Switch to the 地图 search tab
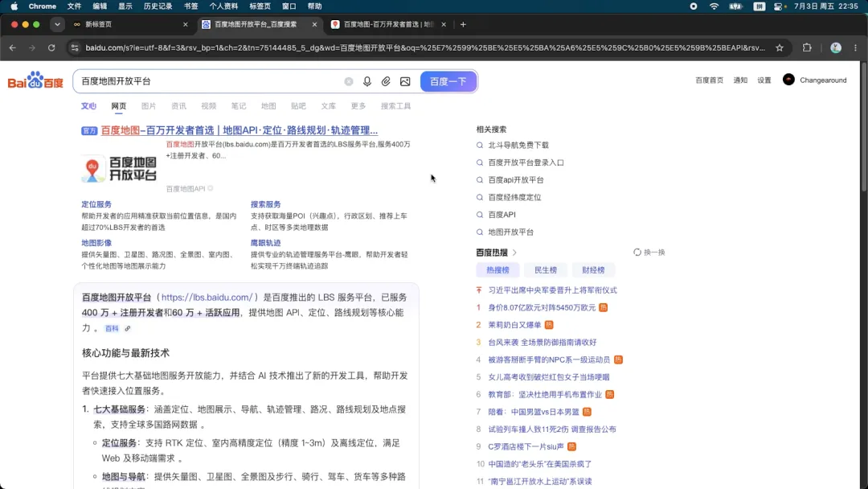 (268, 106)
